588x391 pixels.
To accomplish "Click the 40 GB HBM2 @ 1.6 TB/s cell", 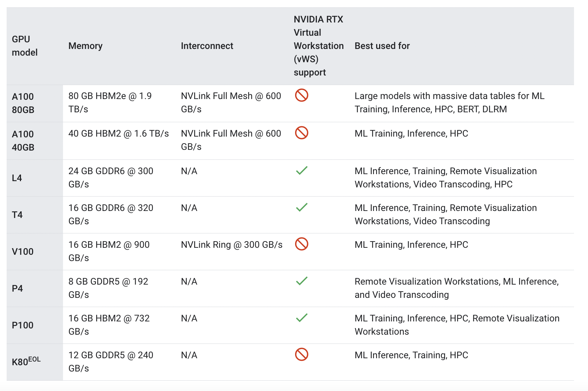I will click(x=119, y=134).
